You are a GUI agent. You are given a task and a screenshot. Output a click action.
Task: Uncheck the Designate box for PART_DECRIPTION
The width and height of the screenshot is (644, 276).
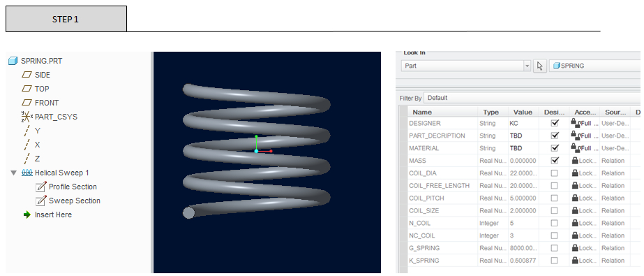[555, 136]
